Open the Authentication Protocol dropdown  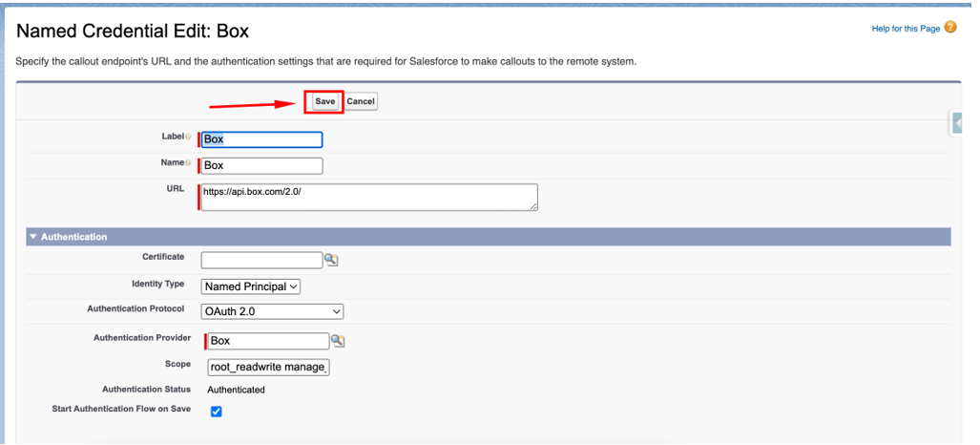(272, 311)
